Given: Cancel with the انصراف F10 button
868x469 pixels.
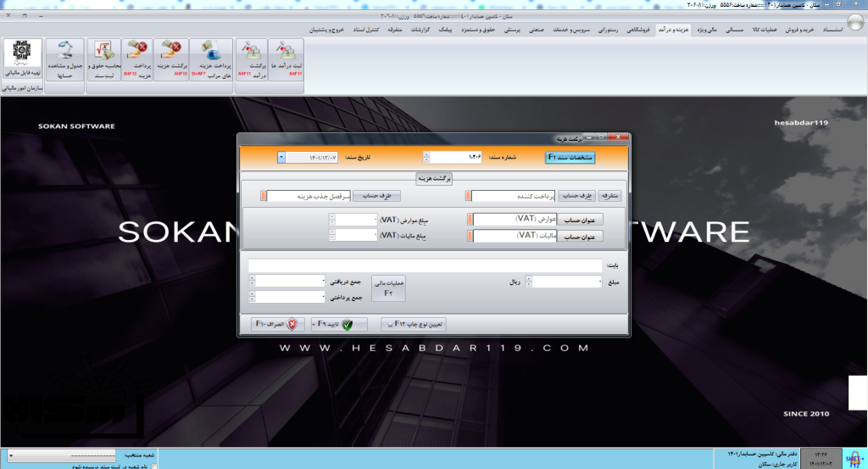Looking at the screenshot, I should point(277,324).
